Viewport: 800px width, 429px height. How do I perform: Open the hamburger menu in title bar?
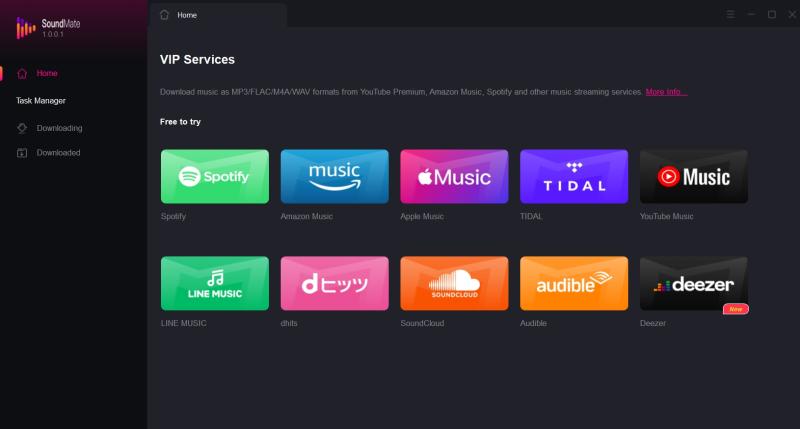click(x=730, y=15)
